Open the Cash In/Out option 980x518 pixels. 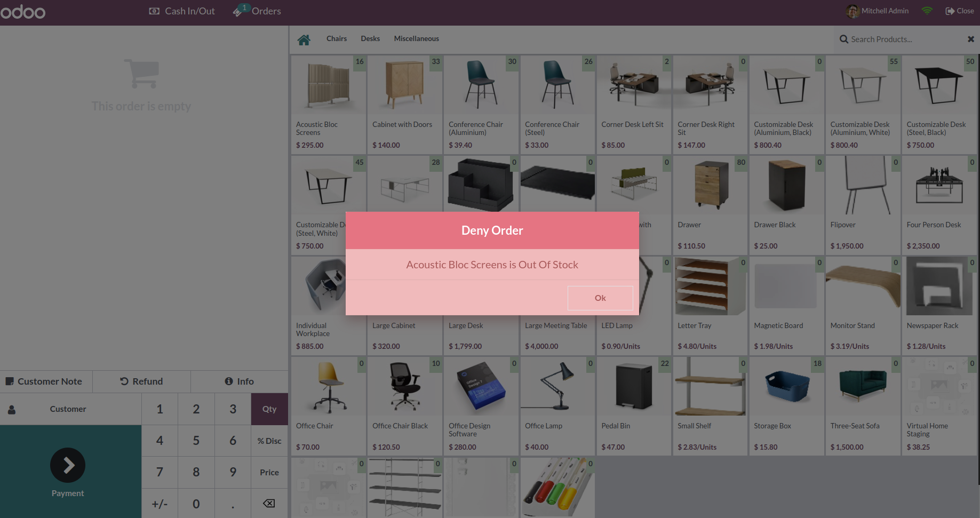point(182,11)
